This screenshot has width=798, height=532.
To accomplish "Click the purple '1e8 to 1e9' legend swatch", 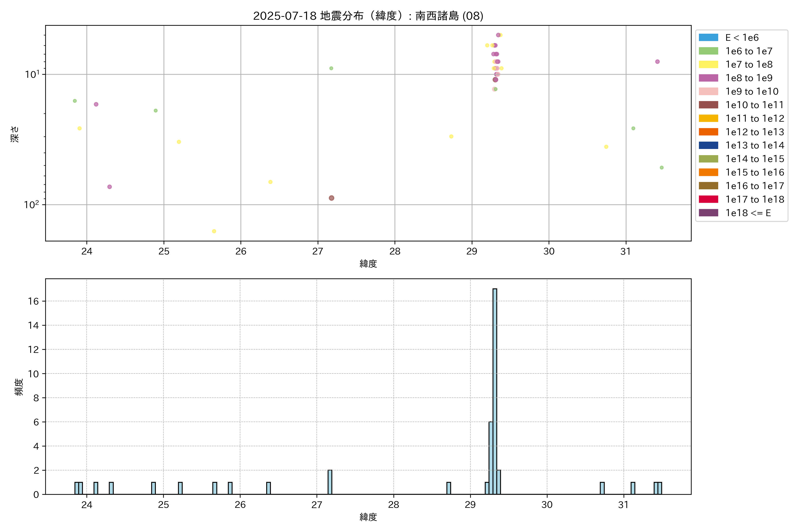I will (708, 78).
